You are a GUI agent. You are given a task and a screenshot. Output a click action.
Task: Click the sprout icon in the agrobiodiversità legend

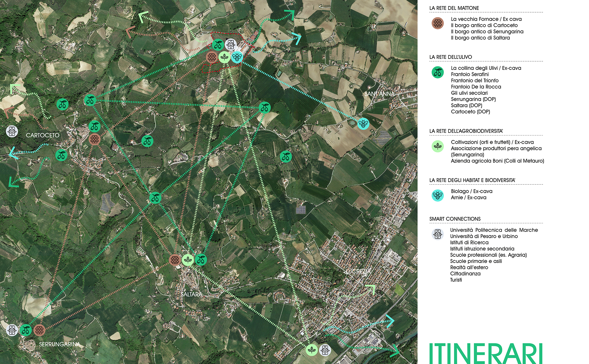click(437, 146)
